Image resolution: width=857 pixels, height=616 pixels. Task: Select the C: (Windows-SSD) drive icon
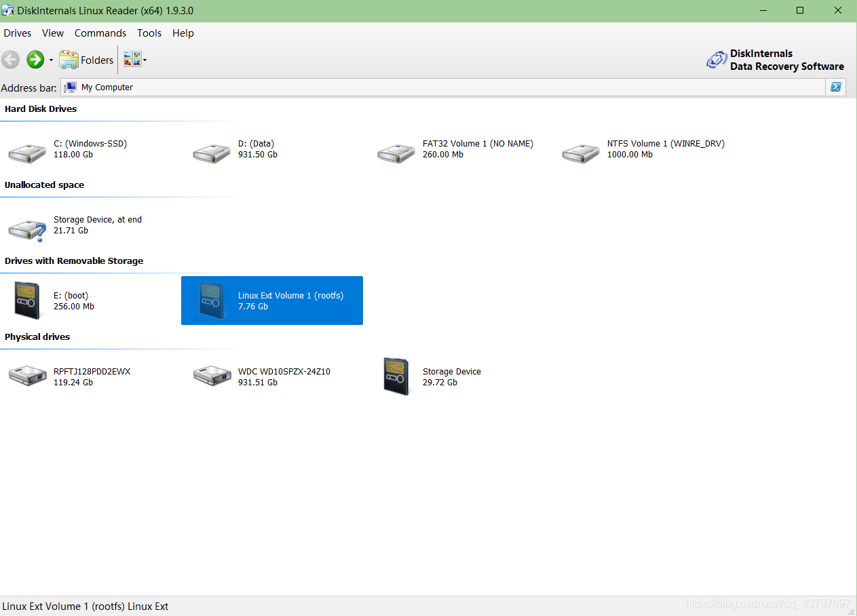click(27, 152)
